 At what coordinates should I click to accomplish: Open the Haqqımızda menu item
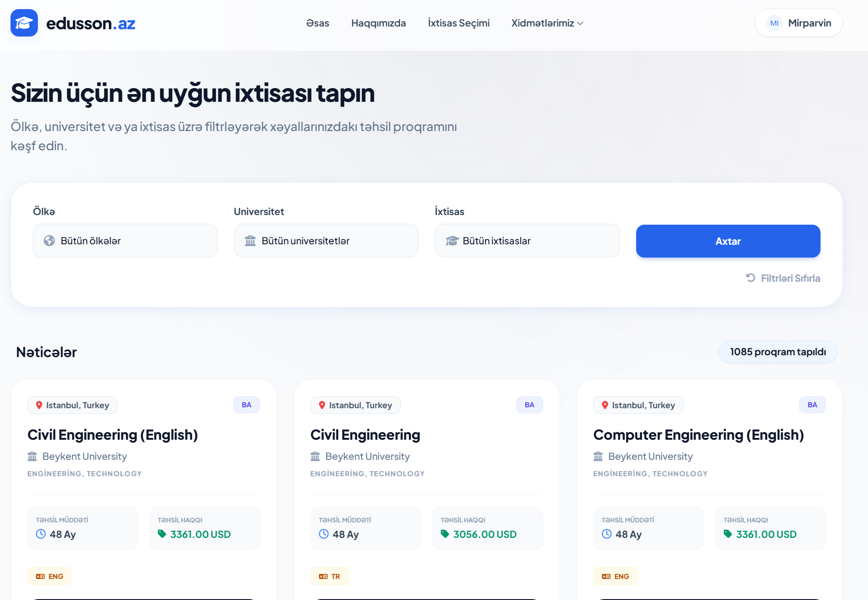pyautogui.click(x=379, y=23)
